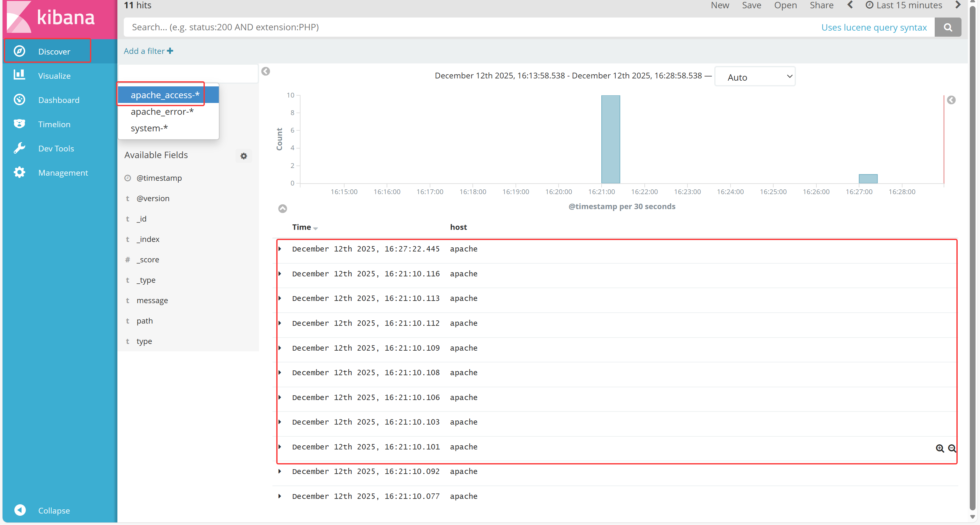The image size is (980, 525).
Task: Expand the 16:21:10.109 log row
Action: 280,347
